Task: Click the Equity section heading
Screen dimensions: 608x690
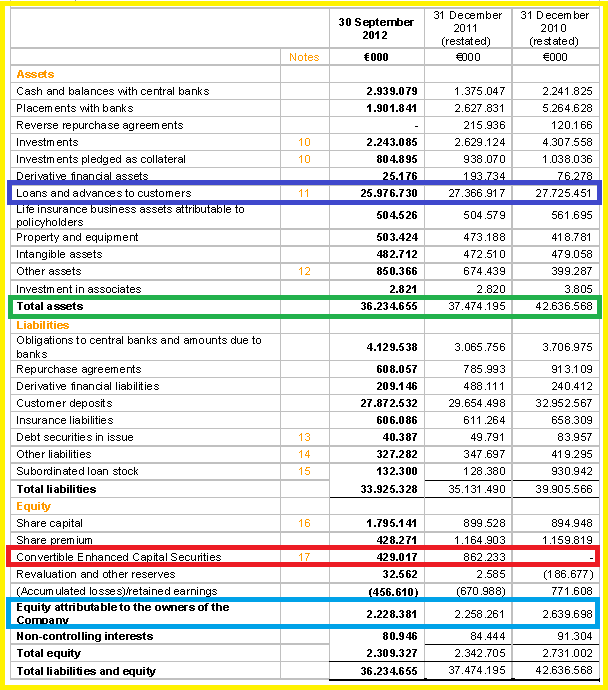Action: (x=33, y=506)
